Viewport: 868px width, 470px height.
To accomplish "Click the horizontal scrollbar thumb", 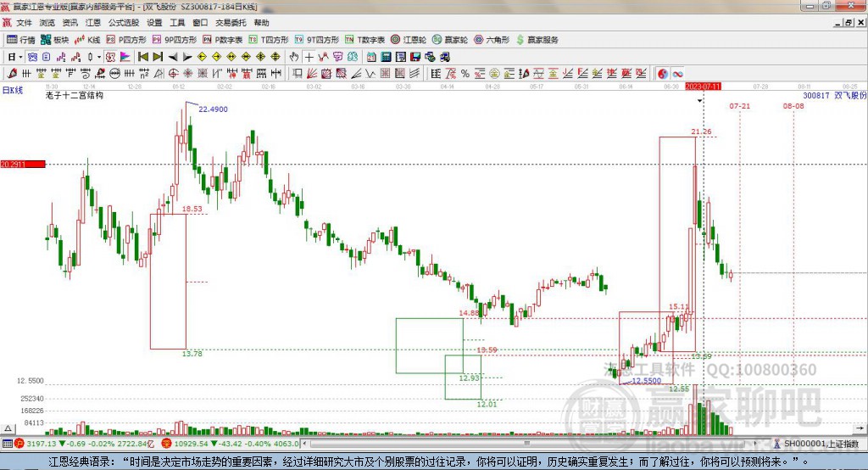I will click(x=527, y=444).
